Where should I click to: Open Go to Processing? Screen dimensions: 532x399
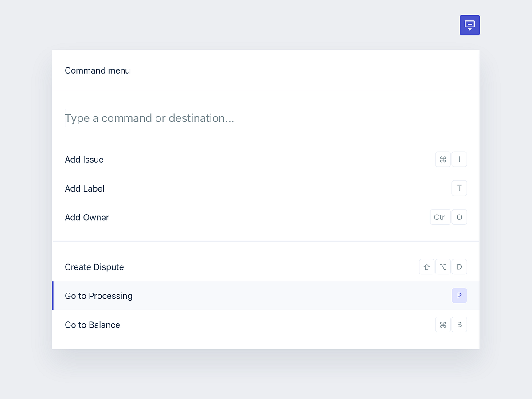click(266, 296)
